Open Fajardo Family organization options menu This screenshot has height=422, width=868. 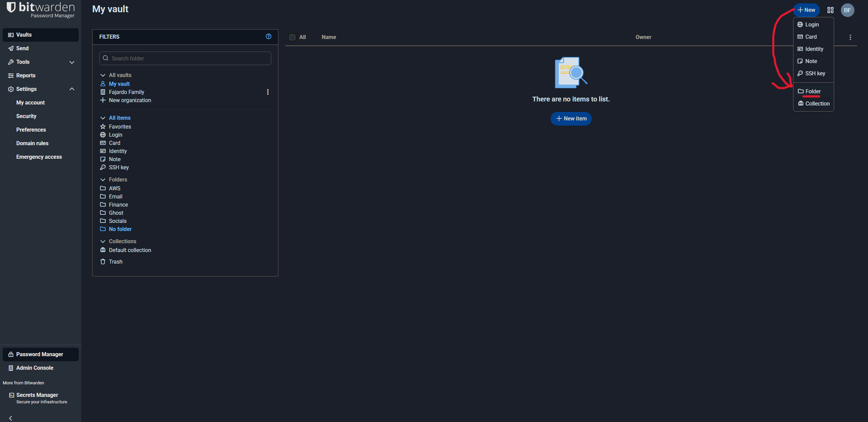(x=268, y=92)
